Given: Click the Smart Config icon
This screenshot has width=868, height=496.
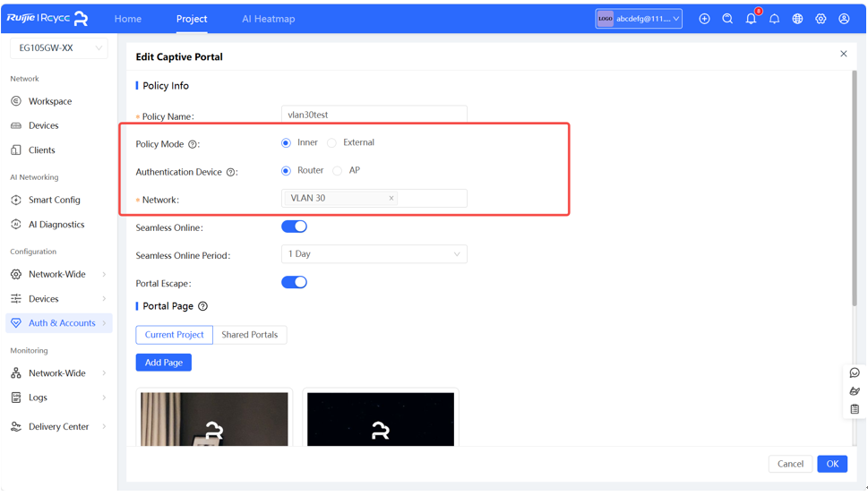Looking at the screenshot, I should click(x=16, y=200).
